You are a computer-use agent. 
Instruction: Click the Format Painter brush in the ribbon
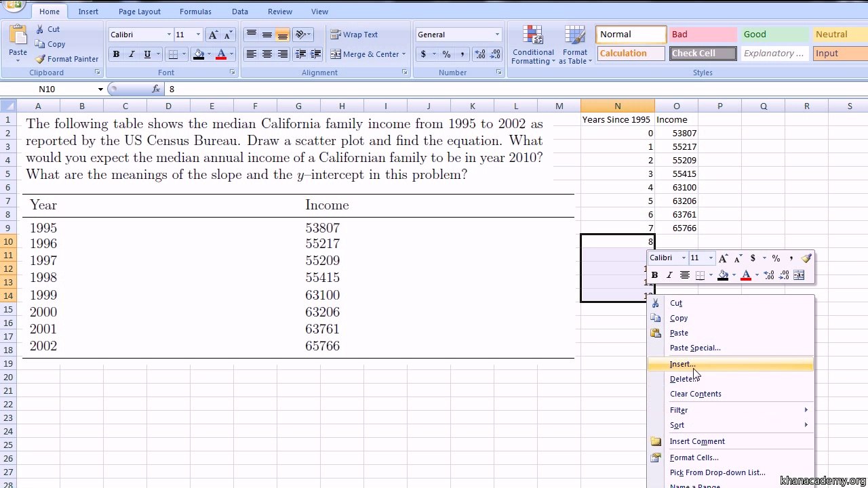(41, 59)
